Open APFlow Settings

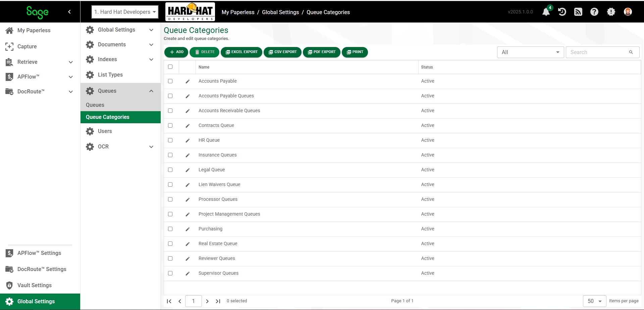pos(39,253)
